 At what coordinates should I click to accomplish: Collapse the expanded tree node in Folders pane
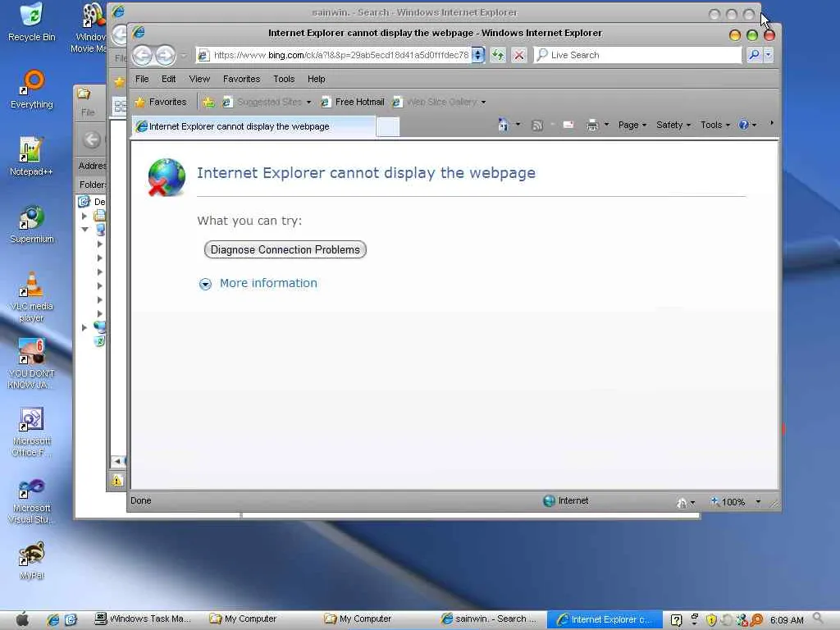click(85, 230)
